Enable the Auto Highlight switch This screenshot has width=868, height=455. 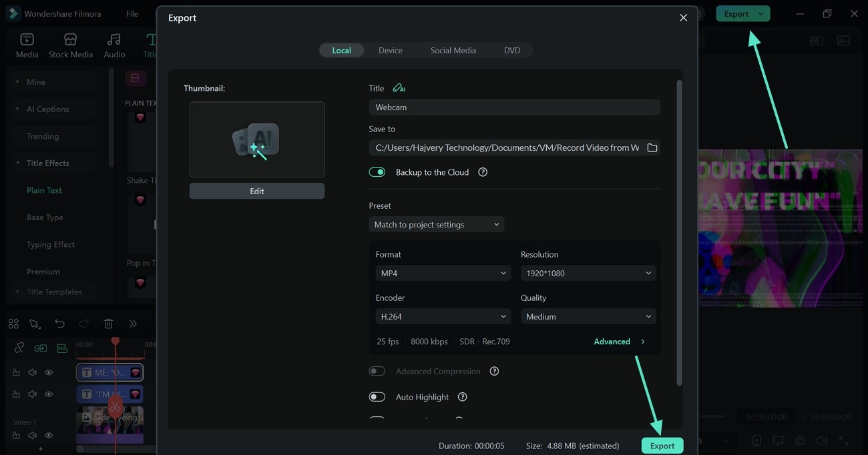pos(377,397)
